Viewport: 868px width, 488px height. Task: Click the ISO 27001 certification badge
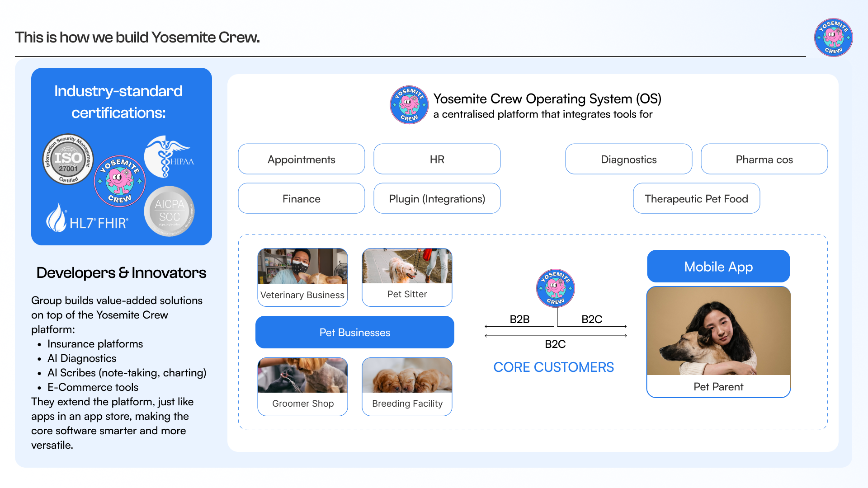point(68,159)
